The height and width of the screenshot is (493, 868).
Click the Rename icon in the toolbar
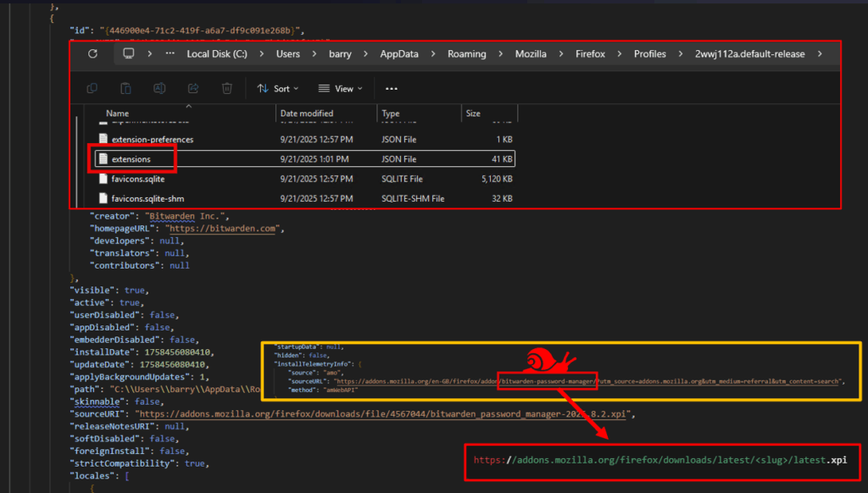tap(159, 88)
